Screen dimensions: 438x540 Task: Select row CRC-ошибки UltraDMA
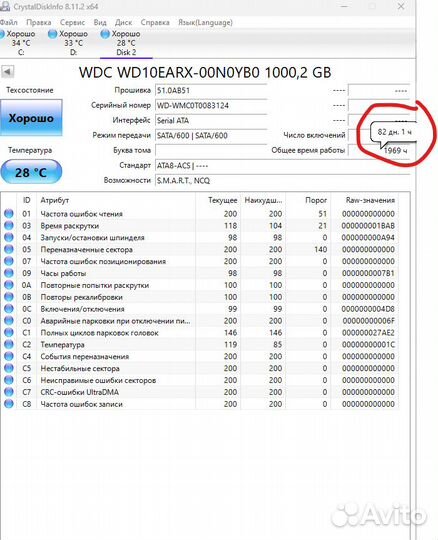[x=200, y=392]
